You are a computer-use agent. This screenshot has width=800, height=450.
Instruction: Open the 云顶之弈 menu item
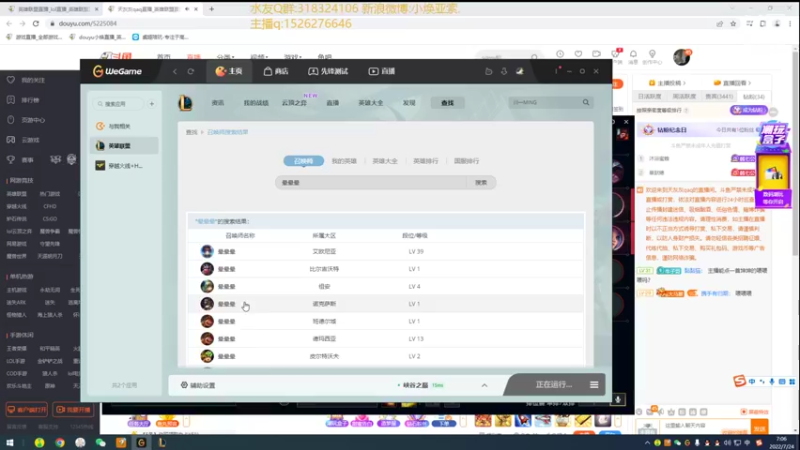point(294,103)
